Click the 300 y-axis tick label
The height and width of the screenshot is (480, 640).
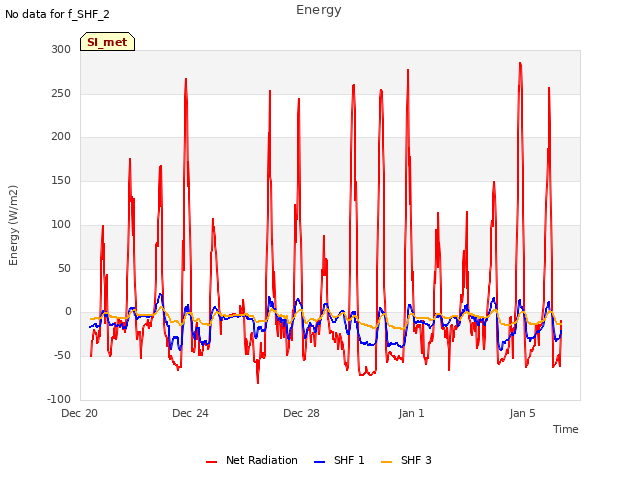coord(61,49)
